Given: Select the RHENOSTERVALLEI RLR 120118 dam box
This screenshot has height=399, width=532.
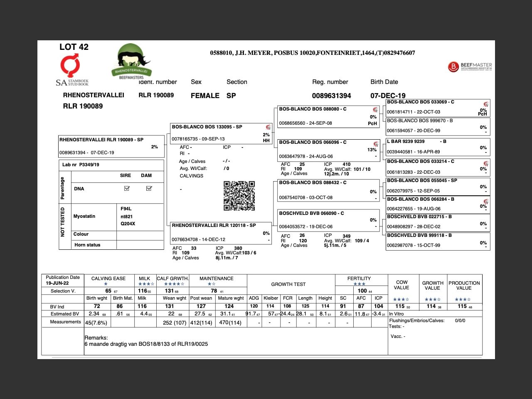Looking at the screenshot, I should tap(220, 233).
